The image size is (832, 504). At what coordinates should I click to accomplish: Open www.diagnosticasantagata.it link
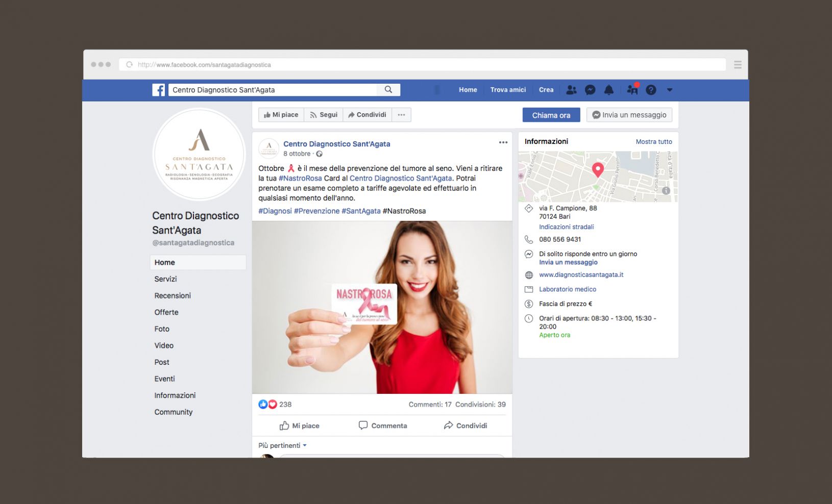[x=581, y=274]
